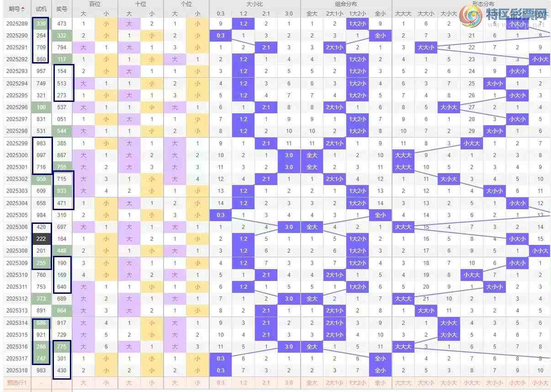Click the green 330 trial number cell
The height and width of the screenshot is (392, 551).
[x=41, y=24]
